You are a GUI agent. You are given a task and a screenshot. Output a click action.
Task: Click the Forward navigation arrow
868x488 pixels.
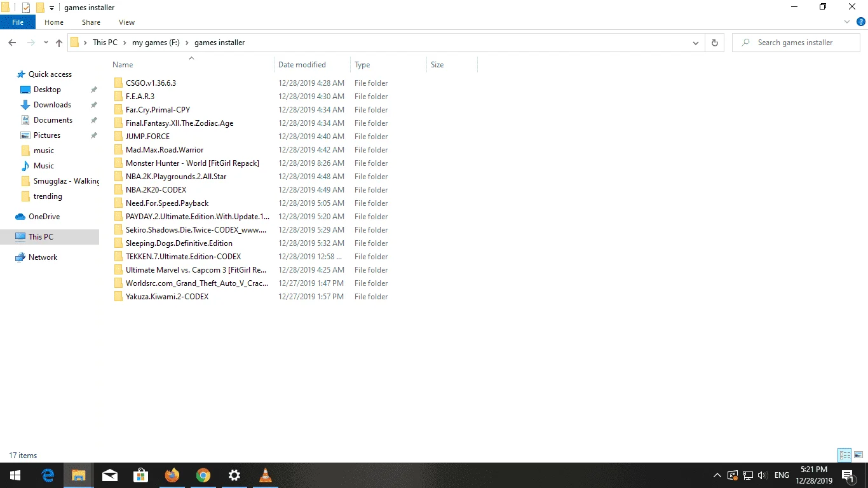(31, 43)
